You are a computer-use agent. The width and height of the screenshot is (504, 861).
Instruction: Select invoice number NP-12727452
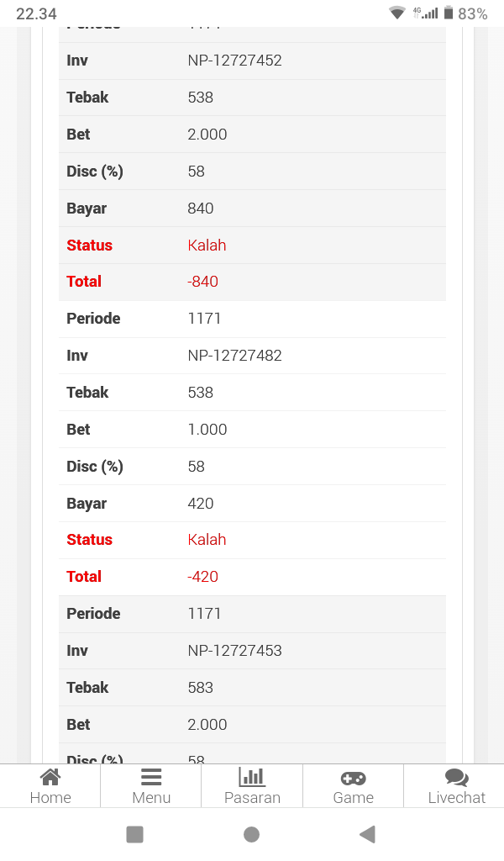pyautogui.click(x=234, y=61)
